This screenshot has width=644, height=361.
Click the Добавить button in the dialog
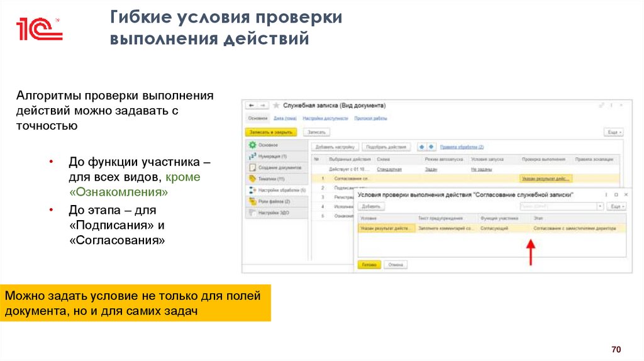tap(371, 206)
